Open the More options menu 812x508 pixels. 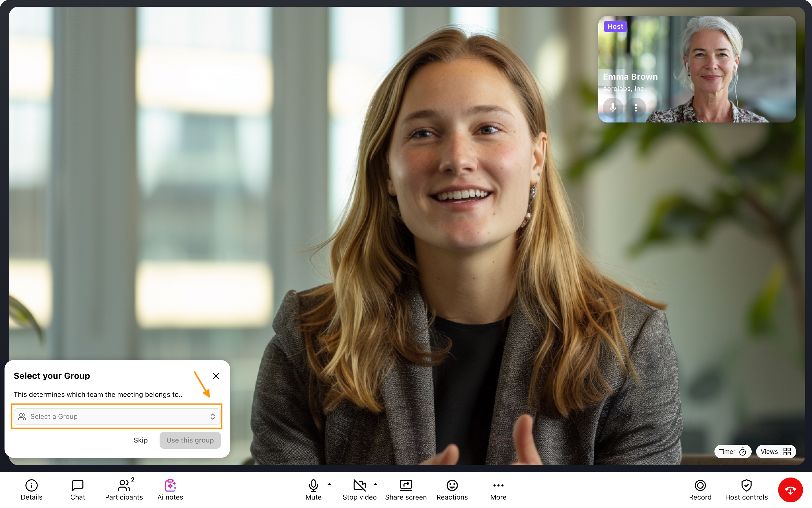498,490
